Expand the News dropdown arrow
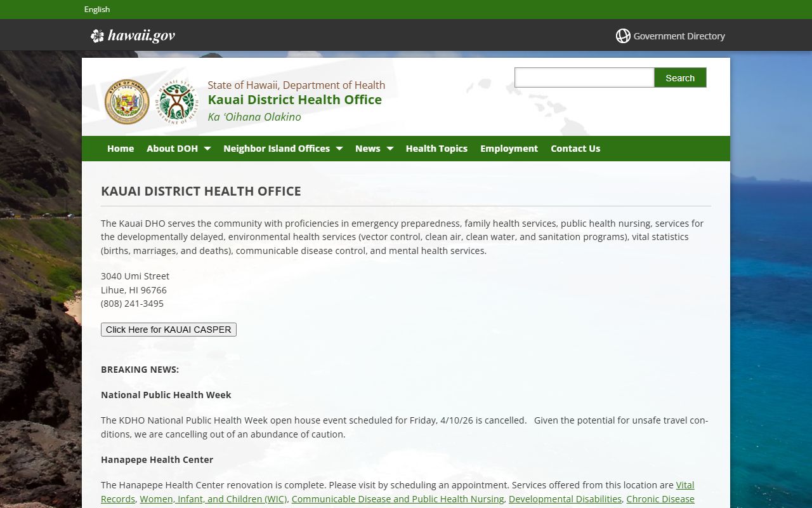The height and width of the screenshot is (508, 812). [390, 149]
